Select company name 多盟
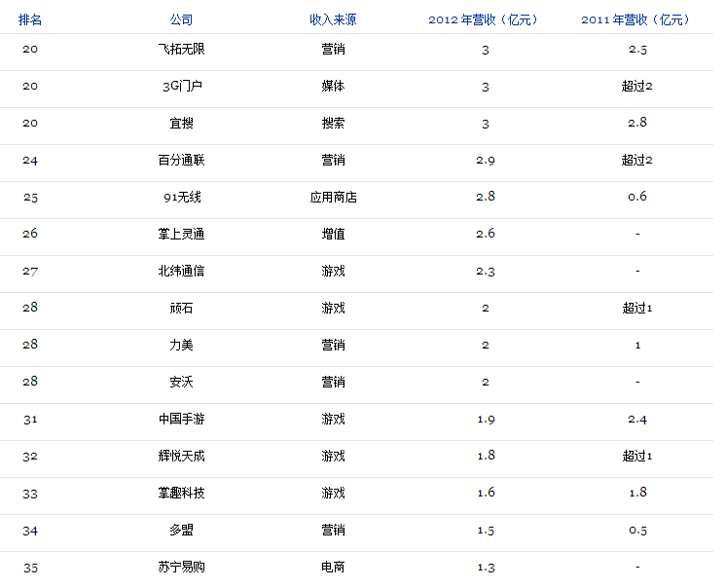 click(181, 531)
